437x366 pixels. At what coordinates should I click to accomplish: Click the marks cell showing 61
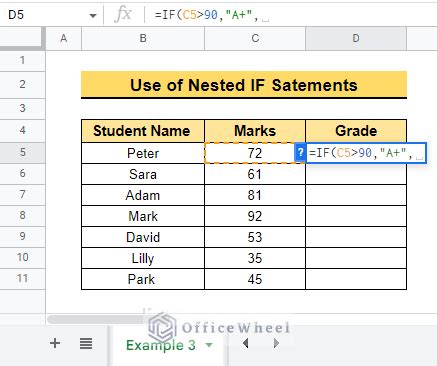(255, 174)
